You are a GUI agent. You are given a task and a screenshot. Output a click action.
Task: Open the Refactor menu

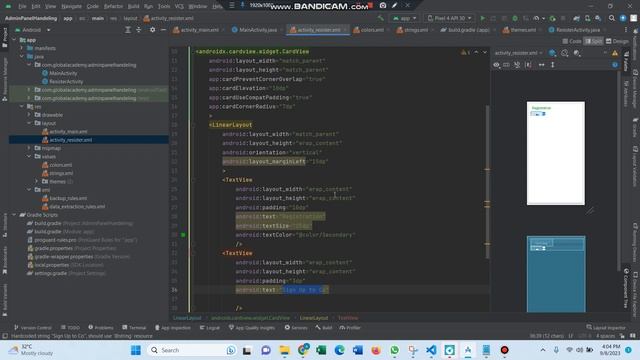tap(113, 6)
